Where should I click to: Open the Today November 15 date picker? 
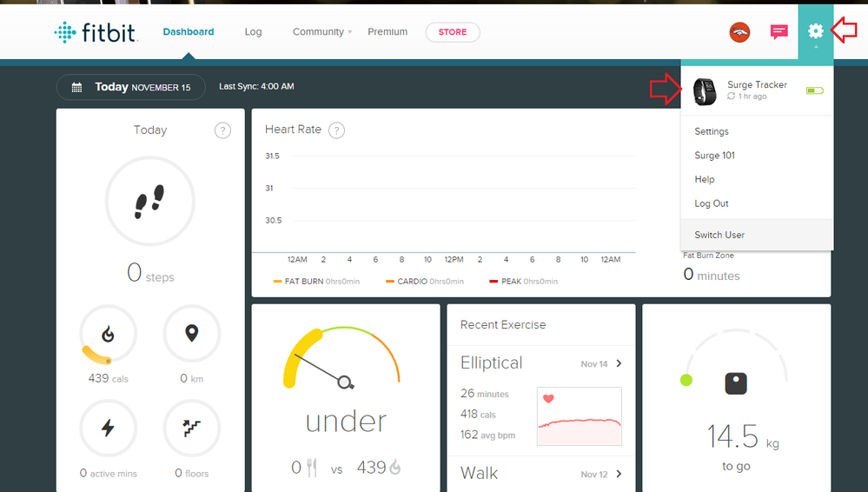[x=130, y=87]
